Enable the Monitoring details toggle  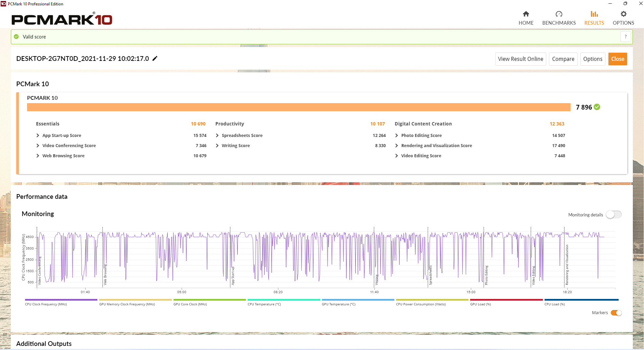click(614, 215)
